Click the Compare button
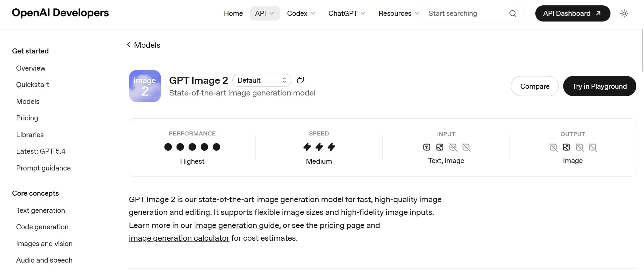This screenshot has height=275, width=644. coord(535,86)
